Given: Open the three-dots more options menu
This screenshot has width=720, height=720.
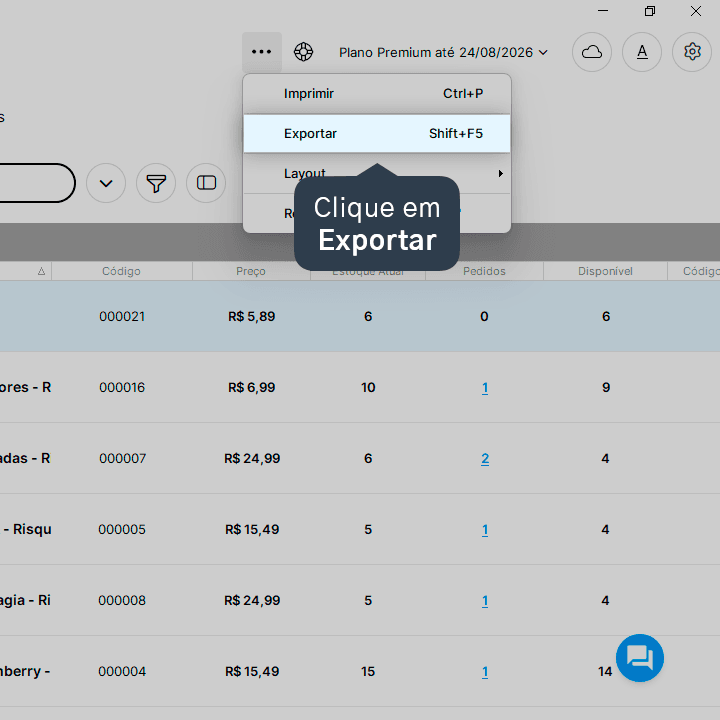Looking at the screenshot, I should (262, 52).
